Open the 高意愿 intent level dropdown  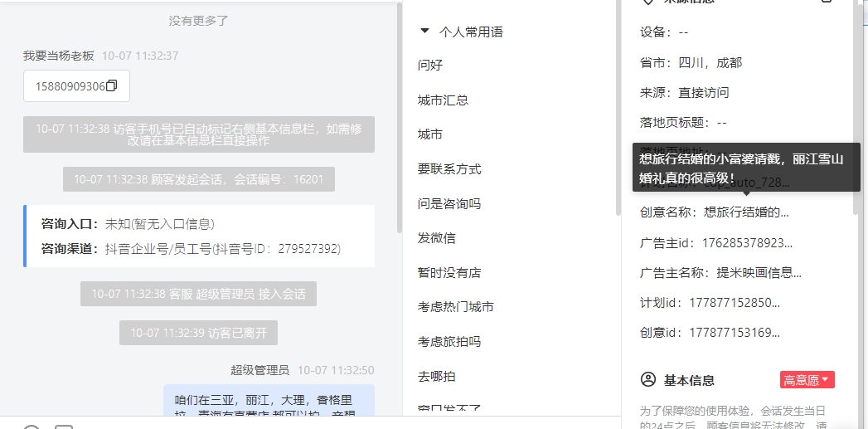tap(807, 380)
